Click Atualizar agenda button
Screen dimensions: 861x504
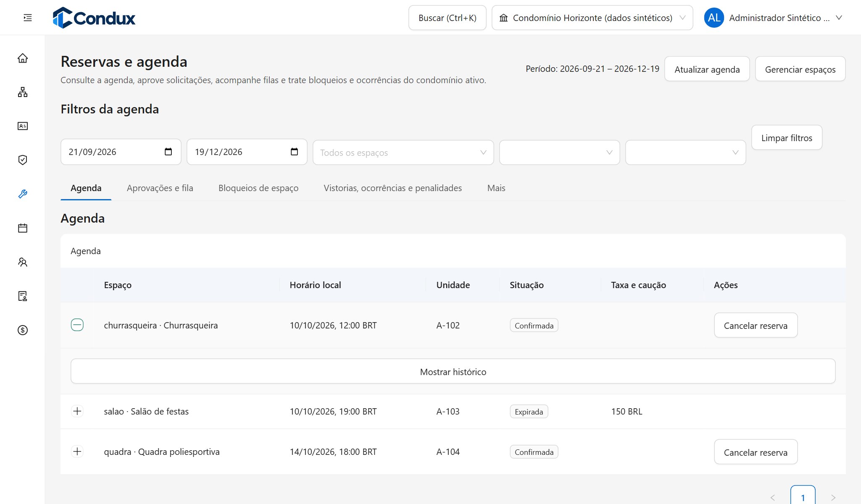707,69
